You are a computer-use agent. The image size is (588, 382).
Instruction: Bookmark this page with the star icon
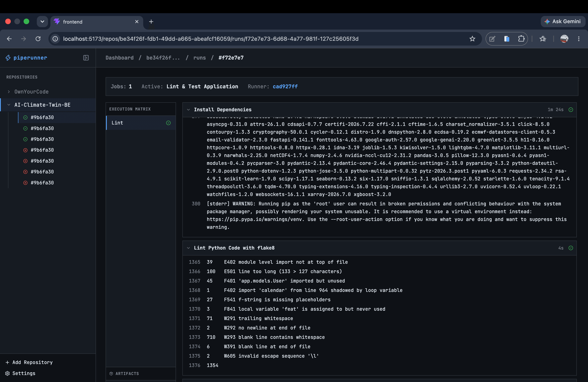click(472, 39)
